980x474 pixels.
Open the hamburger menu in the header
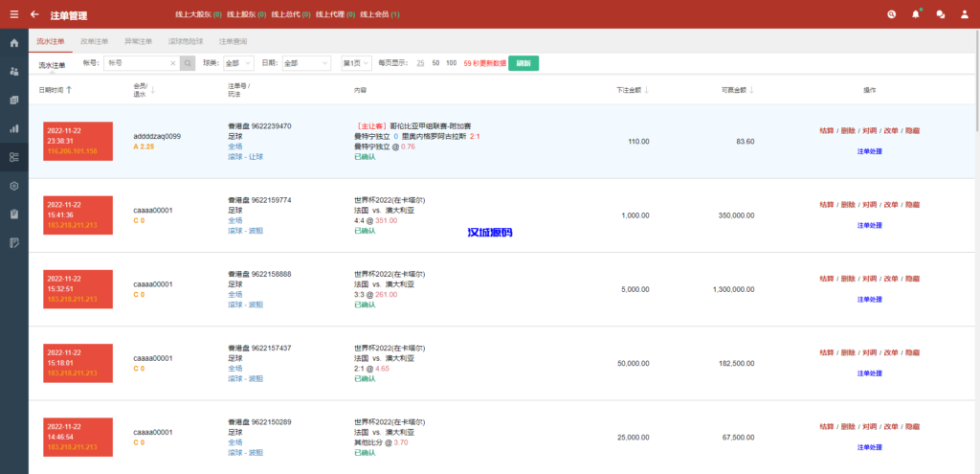pyautogui.click(x=14, y=14)
